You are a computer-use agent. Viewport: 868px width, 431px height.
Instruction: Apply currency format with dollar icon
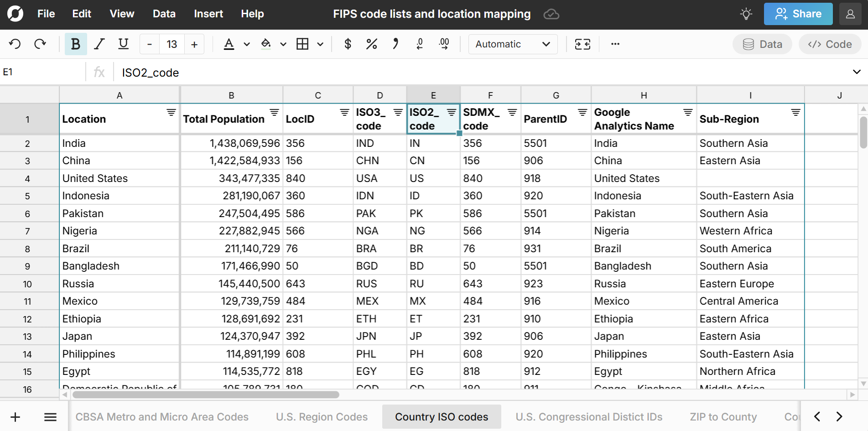[348, 44]
